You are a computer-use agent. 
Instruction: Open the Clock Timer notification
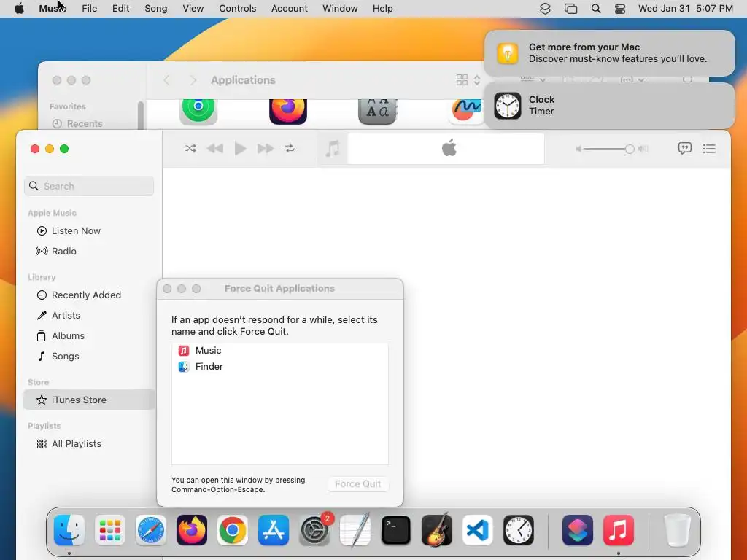coord(609,105)
